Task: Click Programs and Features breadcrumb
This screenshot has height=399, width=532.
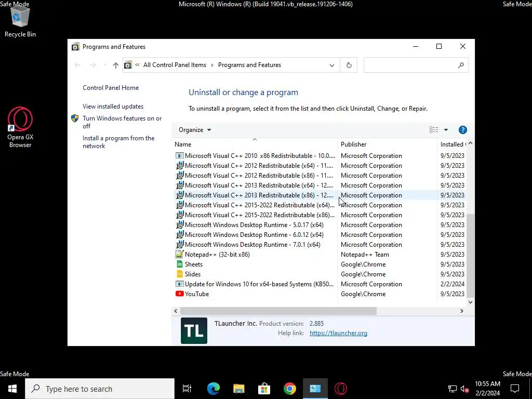Action: click(x=249, y=65)
